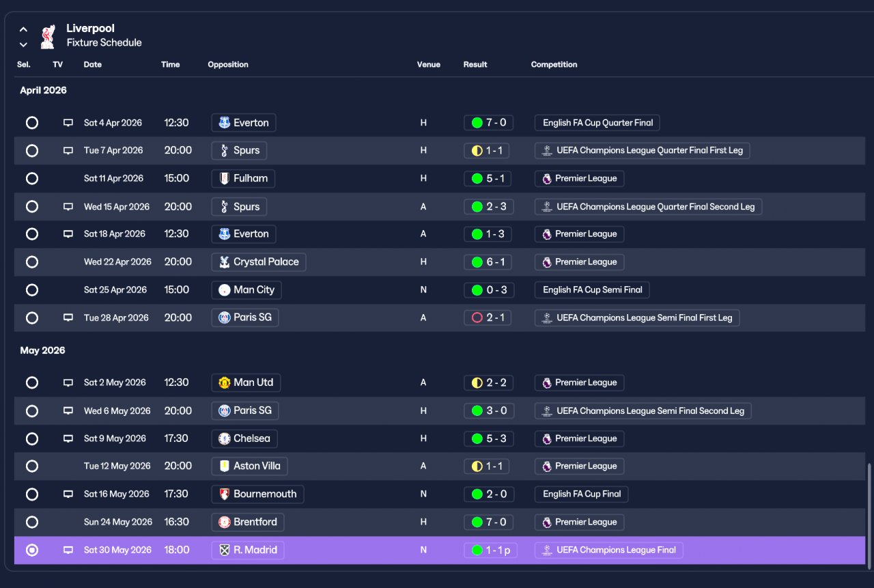The height and width of the screenshot is (588, 874).
Task: Click Man Utd club crest icon
Action: pos(224,382)
